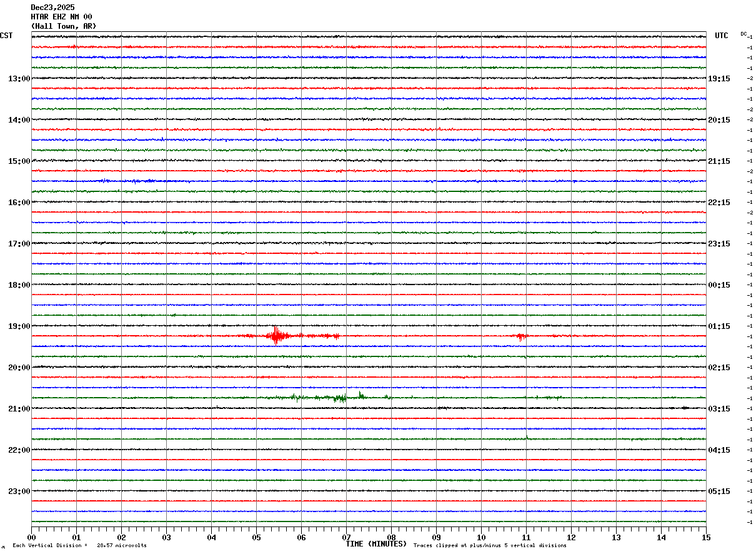This screenshot has height=554, width=756.
Task: Click the 22:15 UTC time label
Action: pos(719,203)
